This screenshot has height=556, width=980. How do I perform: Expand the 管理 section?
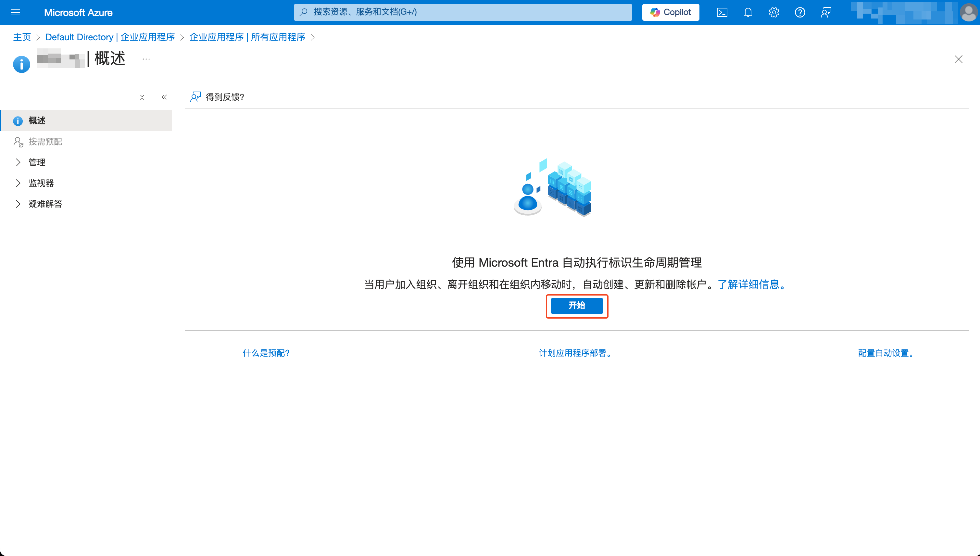pos(36,162)
